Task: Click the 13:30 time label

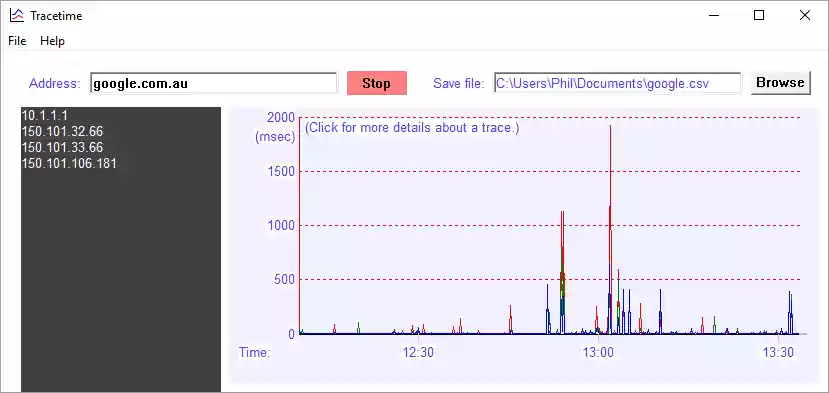Action: (x=778, y=352)
